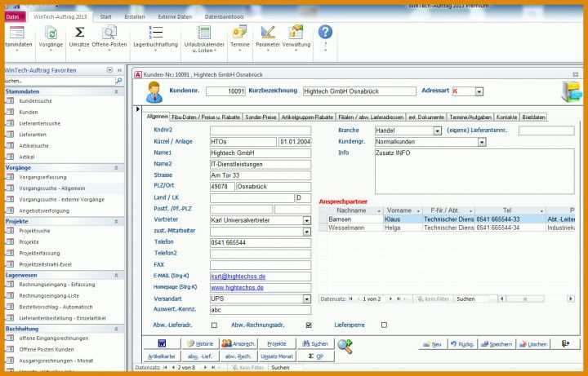Viewport: 588px width, 376px height.
Task: Click the search magnifier in favorites panel
Action: point(119,81)
